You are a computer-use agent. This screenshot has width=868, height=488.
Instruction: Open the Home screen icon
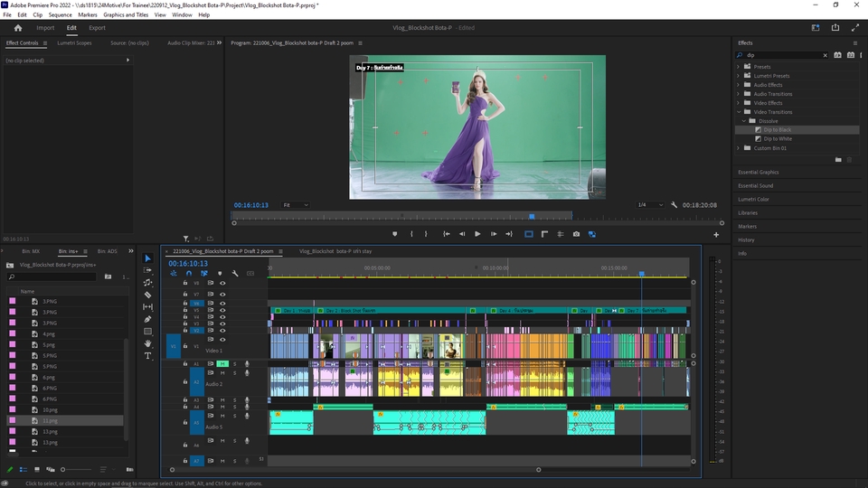pos(17,28)
